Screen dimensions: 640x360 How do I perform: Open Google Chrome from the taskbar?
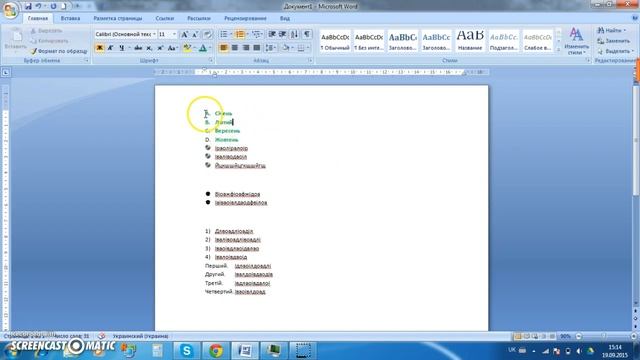pos(216,350)
